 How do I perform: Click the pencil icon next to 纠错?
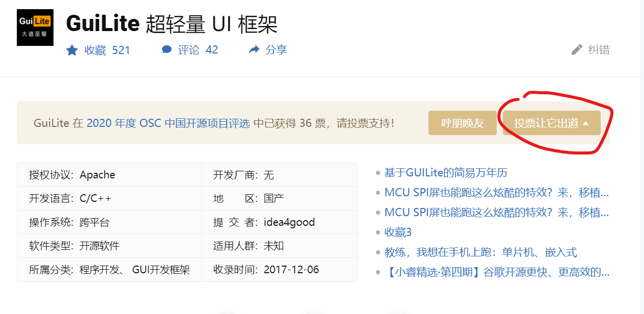click(x=577, y=49)
